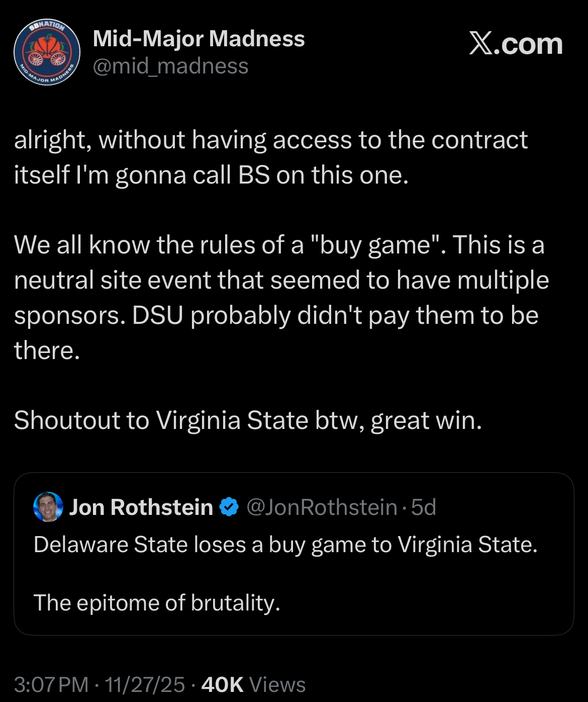Image resolution: width=588 pixels, height=702 pixels.
Task: Click the "Views" label at the bottom
Action: 277,684
